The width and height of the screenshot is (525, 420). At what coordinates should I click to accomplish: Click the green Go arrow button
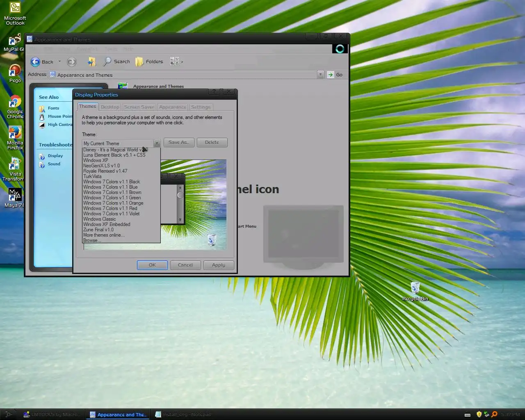(330, 75)
